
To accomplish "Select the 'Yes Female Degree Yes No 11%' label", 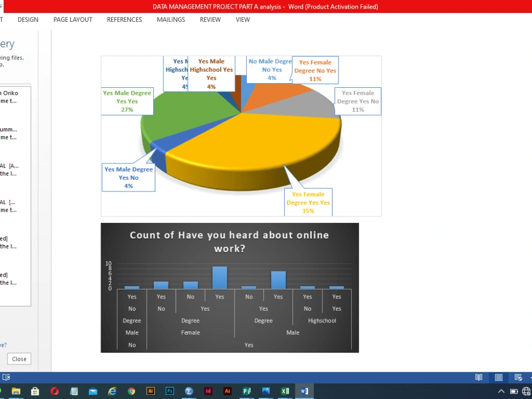I will 358,101.
